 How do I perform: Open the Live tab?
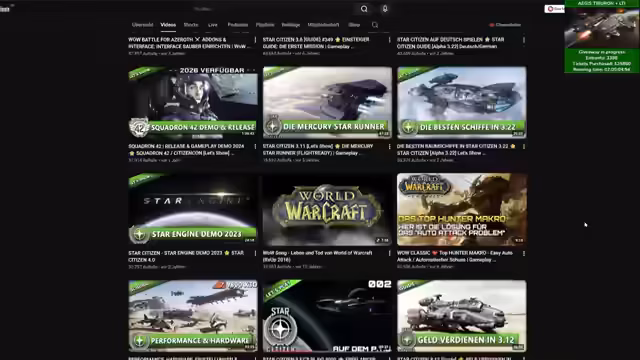pos(213,25)
